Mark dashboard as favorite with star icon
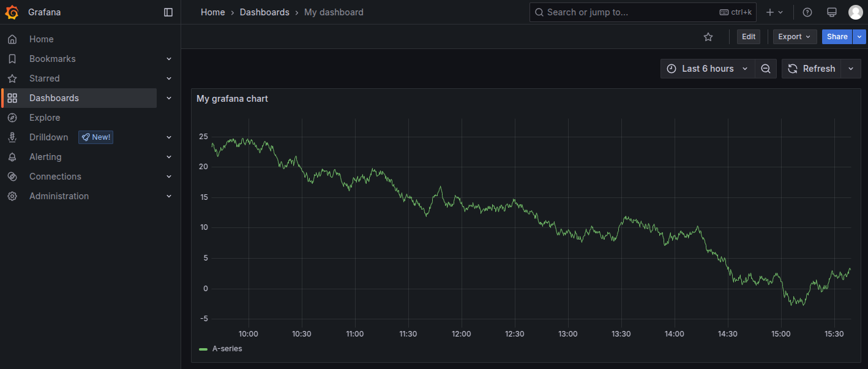Image resolution: width=868 pixels, height=369 pixels. coord(708,37)
